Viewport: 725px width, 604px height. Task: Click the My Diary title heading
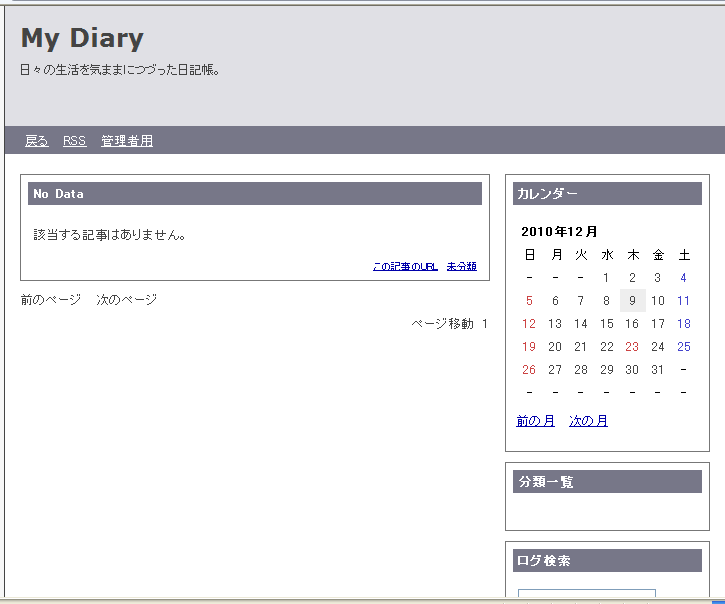(82, 38)
